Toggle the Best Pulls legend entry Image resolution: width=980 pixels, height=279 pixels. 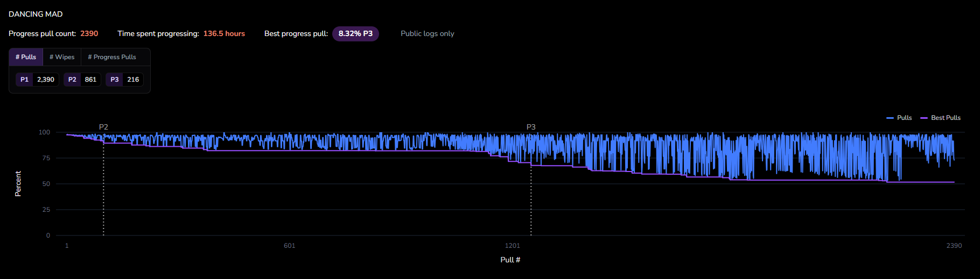(941, 118)
